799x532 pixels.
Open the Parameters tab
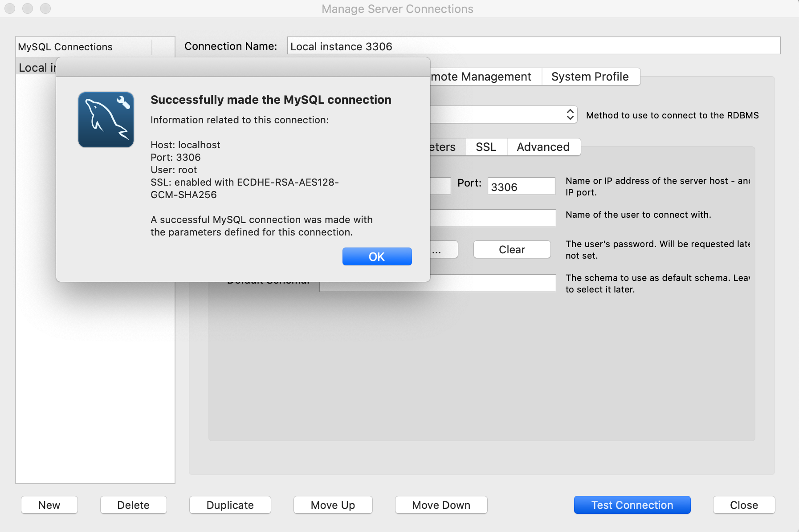click(447, 147)
